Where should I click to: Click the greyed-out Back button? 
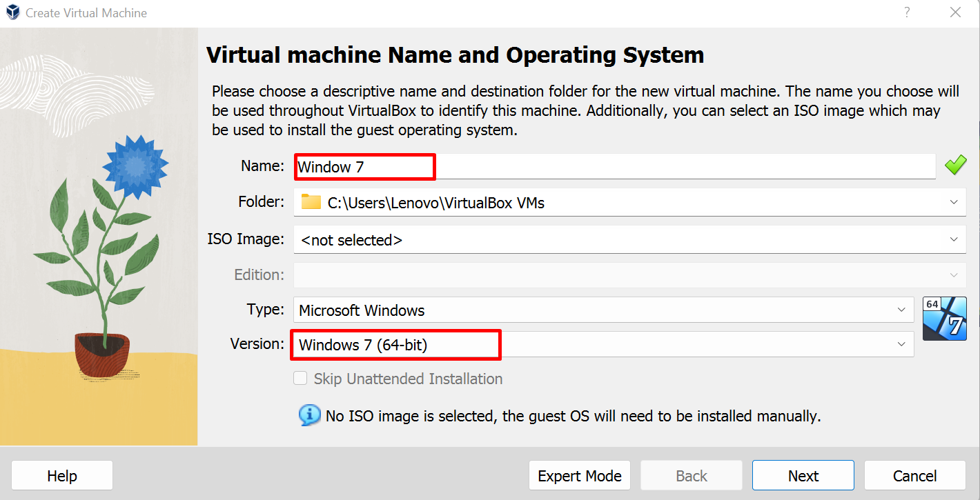point(691,476)
